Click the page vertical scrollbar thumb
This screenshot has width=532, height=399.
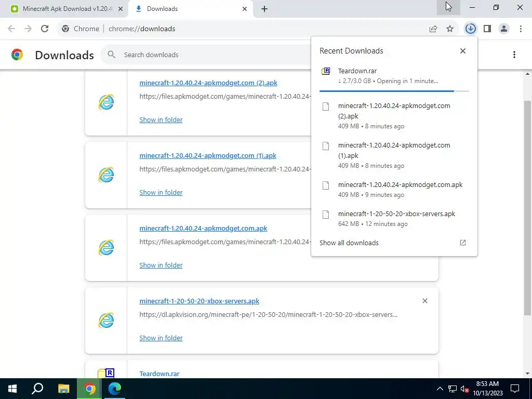527,208
